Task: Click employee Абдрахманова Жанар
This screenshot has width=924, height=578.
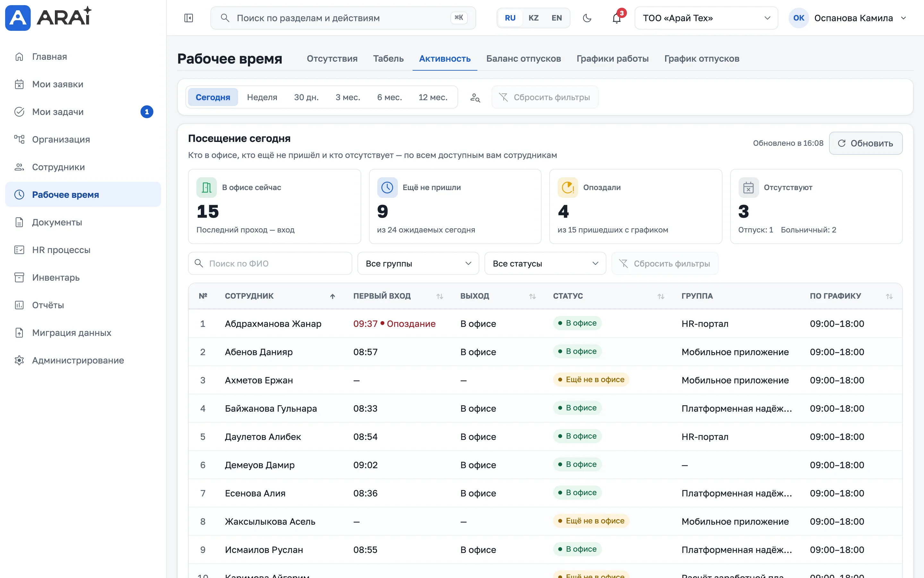Action: [x=273, y=324]
